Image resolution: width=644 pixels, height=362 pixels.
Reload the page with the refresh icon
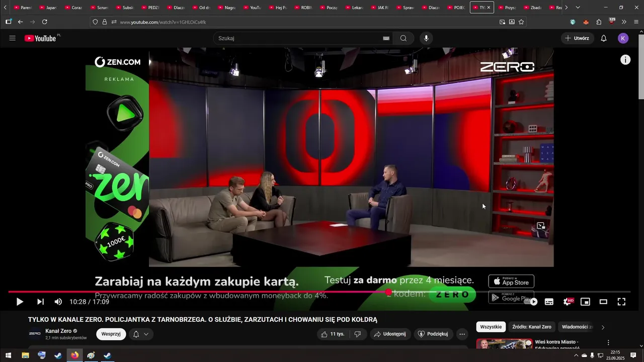click(x=45, y=22)
